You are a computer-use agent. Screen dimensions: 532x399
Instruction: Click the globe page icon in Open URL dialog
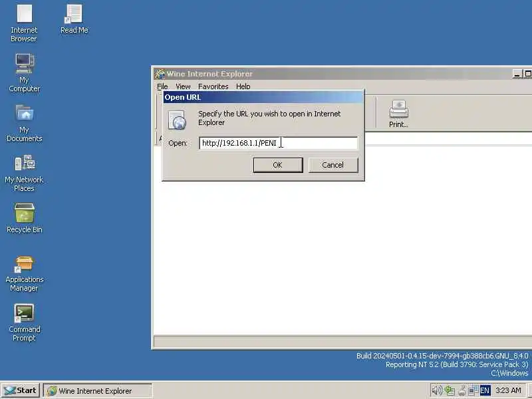click(177, 120)
